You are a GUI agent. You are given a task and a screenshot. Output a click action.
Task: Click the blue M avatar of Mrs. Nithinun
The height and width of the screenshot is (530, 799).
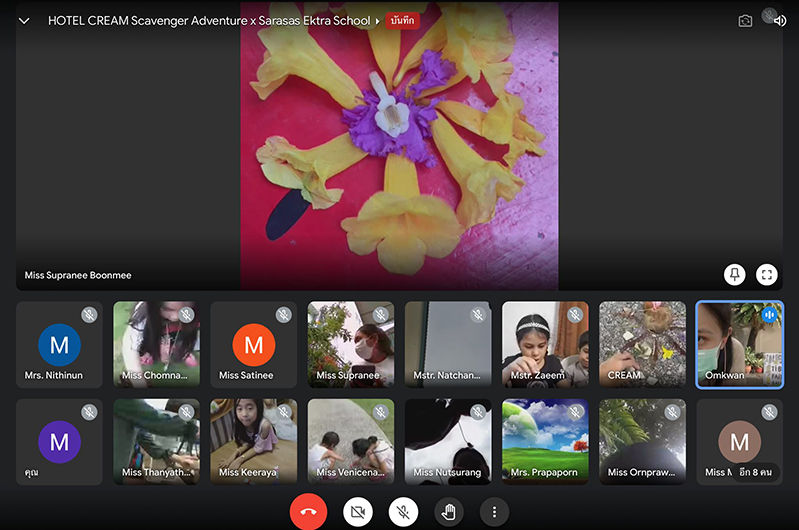click(59, 345)
